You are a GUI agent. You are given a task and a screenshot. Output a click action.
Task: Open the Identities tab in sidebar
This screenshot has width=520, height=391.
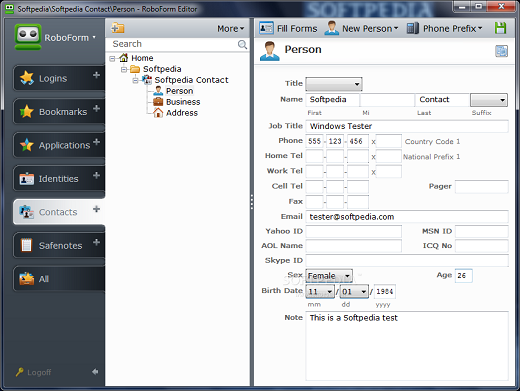point(59,179)
